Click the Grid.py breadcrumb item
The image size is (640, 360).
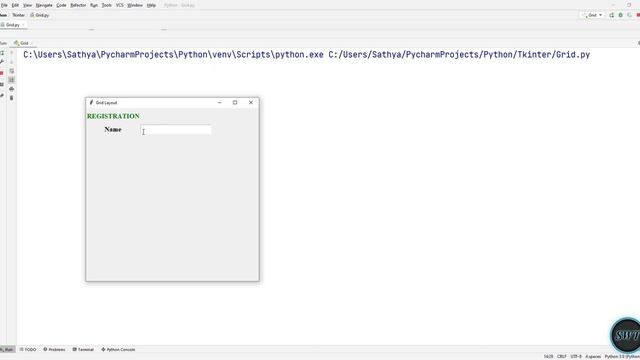[40, 15]
